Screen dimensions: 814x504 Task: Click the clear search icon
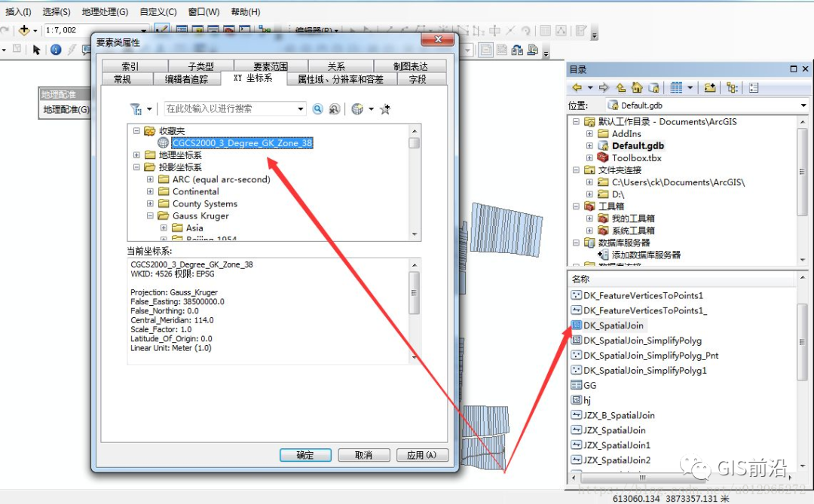[335, 109]
